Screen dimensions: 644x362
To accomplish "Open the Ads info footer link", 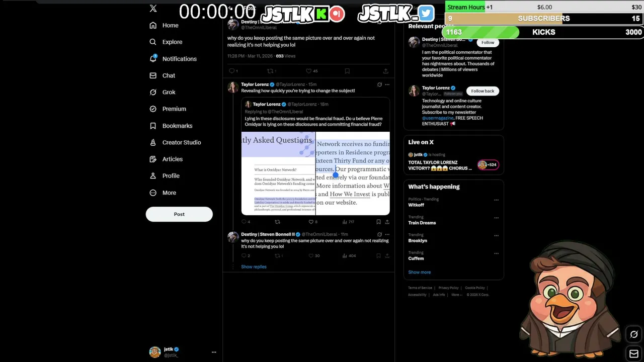I will pos(439,295).
